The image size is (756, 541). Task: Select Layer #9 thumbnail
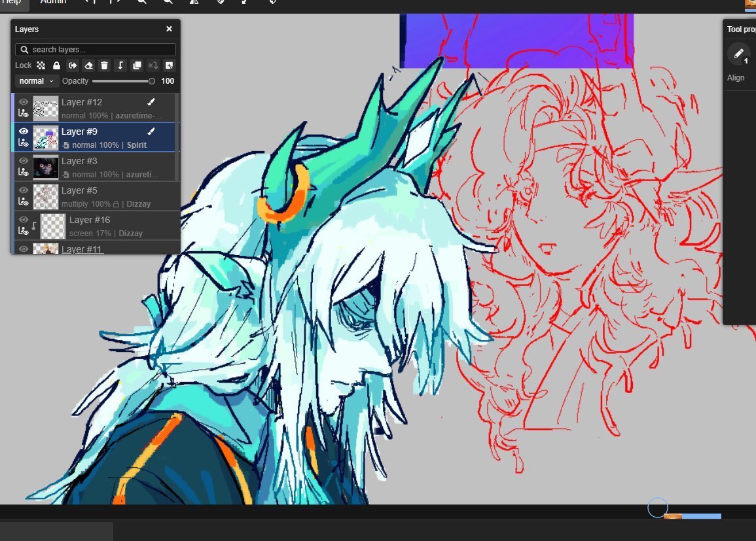(x=46, y=137)
